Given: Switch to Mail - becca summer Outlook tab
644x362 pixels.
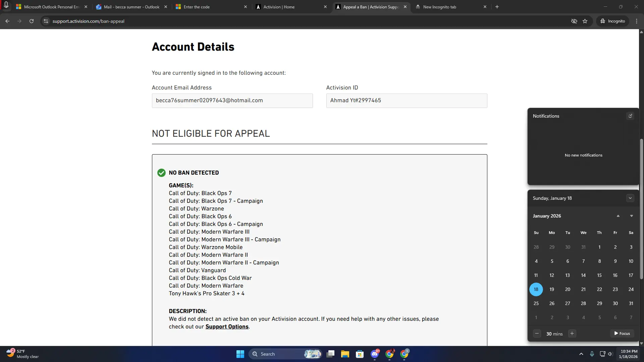Looking at the screenshot, I should [131, 7].
